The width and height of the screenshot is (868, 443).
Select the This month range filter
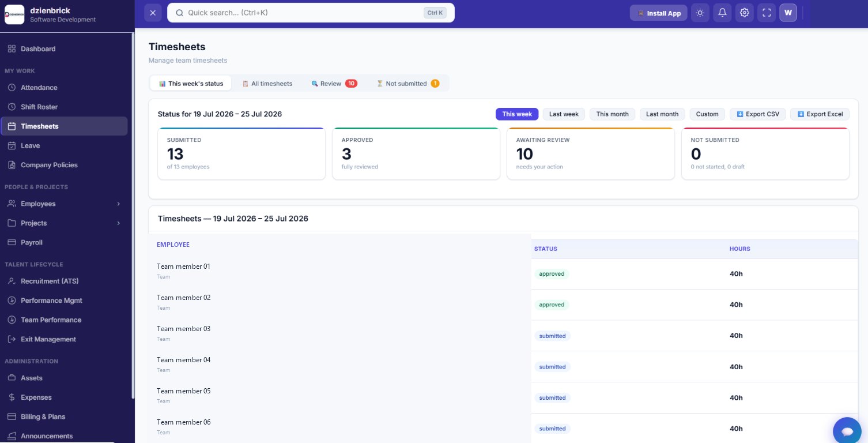pos(612,114)
